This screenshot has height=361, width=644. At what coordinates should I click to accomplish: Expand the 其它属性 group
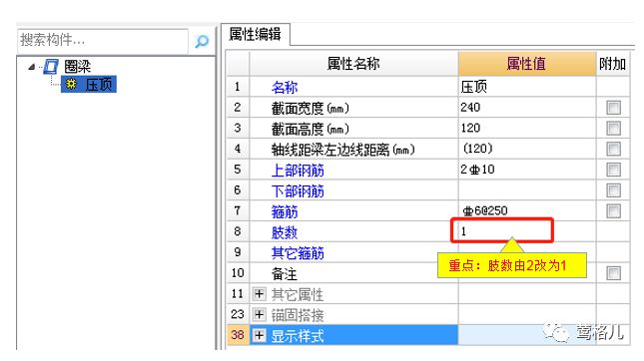[x=259, y=294]
